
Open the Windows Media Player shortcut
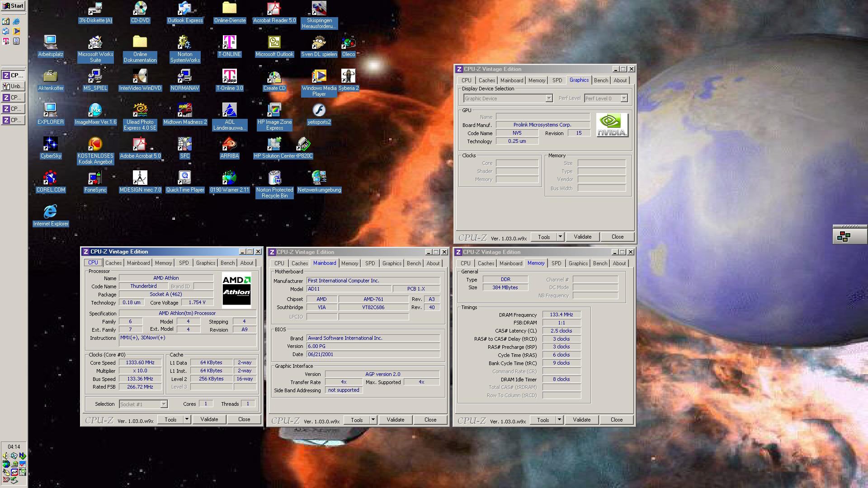pyautogui.click(x=319, y=77)
